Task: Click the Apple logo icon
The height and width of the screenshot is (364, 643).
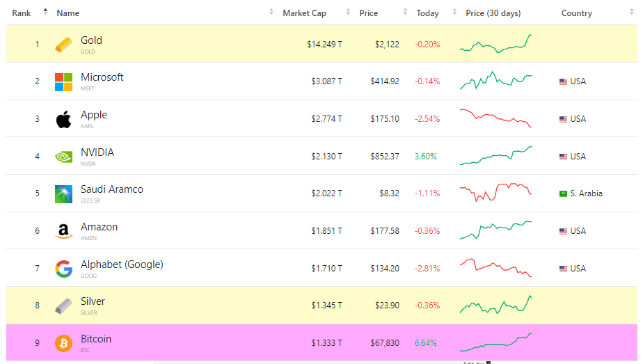Action: 63,119
